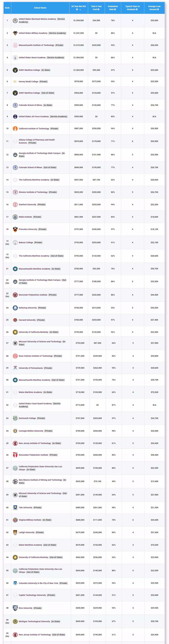Click the Caltech orange logo icon
The height and width of the screenshot is (644, 169).
[15, 129]
